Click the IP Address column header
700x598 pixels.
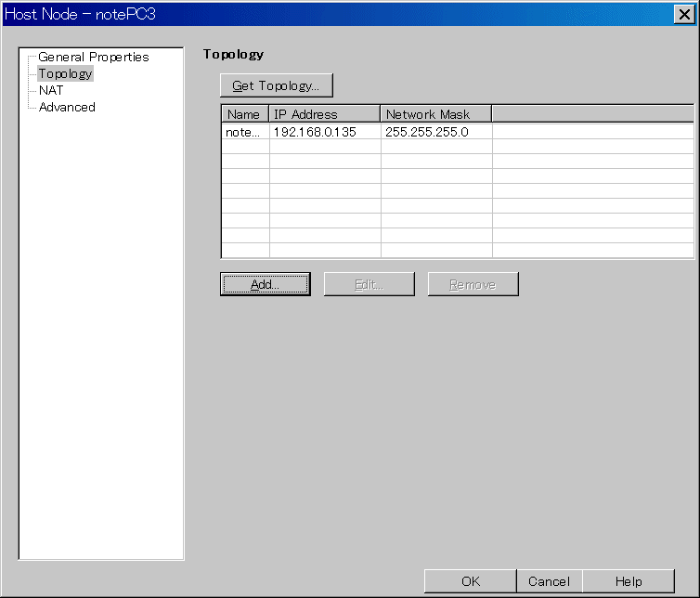[324, 114]
